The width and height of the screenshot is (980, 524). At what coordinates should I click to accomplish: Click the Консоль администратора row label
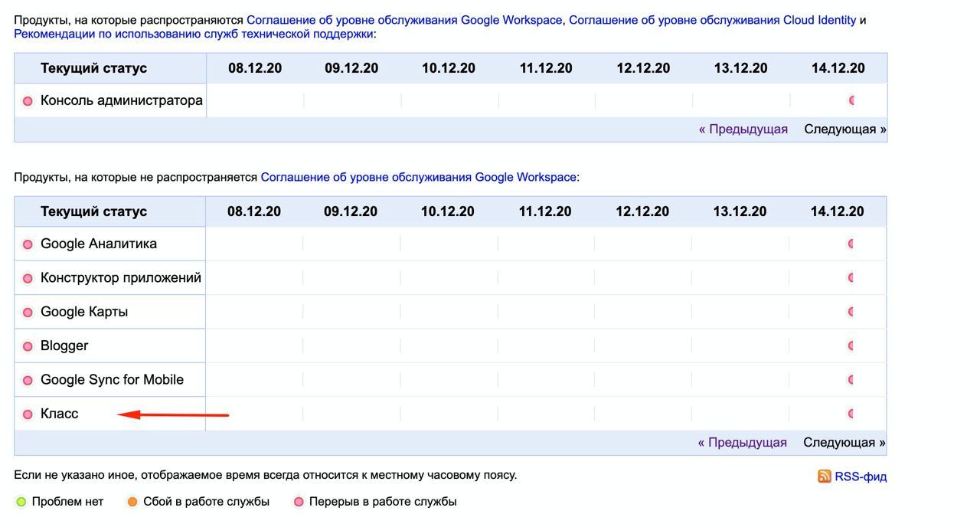(x=122, y=100)
